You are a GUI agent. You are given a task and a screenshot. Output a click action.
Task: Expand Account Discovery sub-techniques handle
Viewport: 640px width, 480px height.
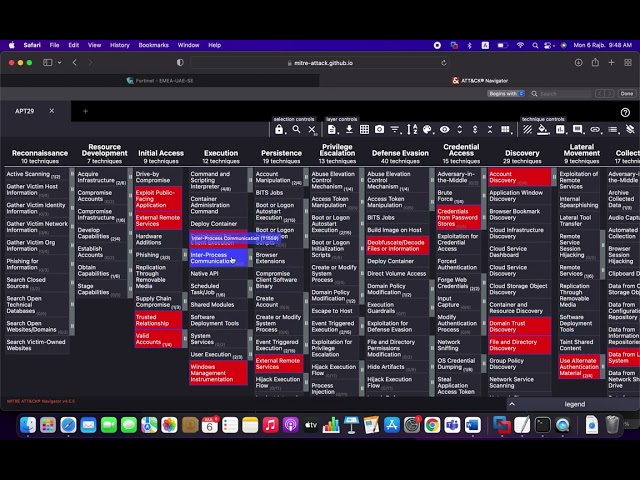[x=554, y=177]
